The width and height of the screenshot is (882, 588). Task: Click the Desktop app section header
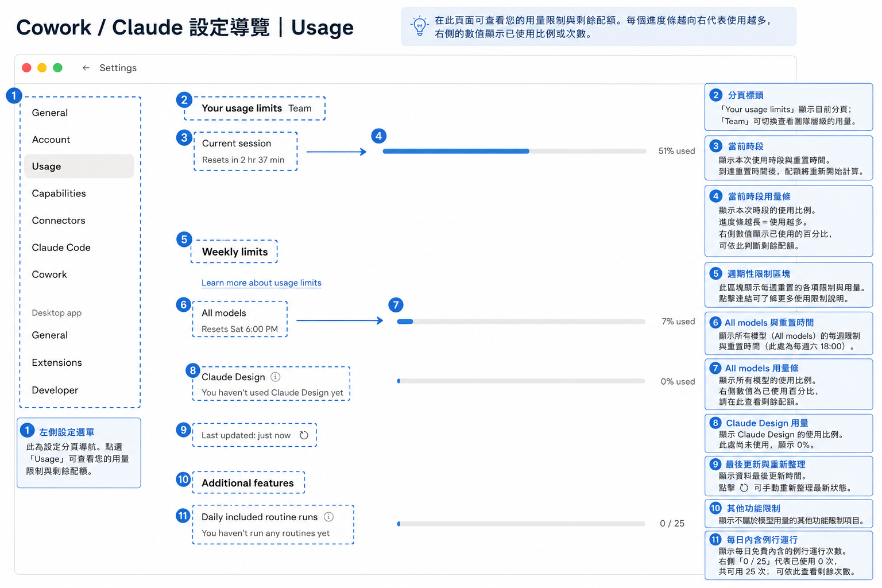click(57, 313)
